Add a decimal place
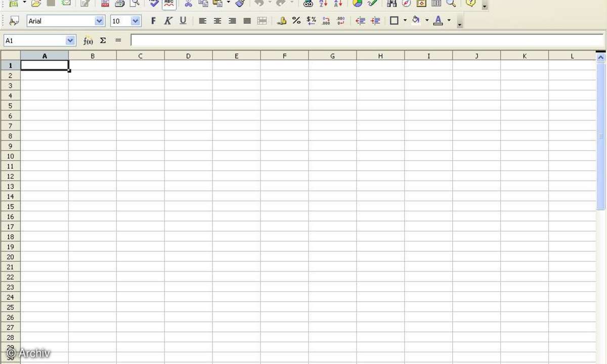Image resolution: width=607 pixels, height=364 pixels. (x=326, y=21)
